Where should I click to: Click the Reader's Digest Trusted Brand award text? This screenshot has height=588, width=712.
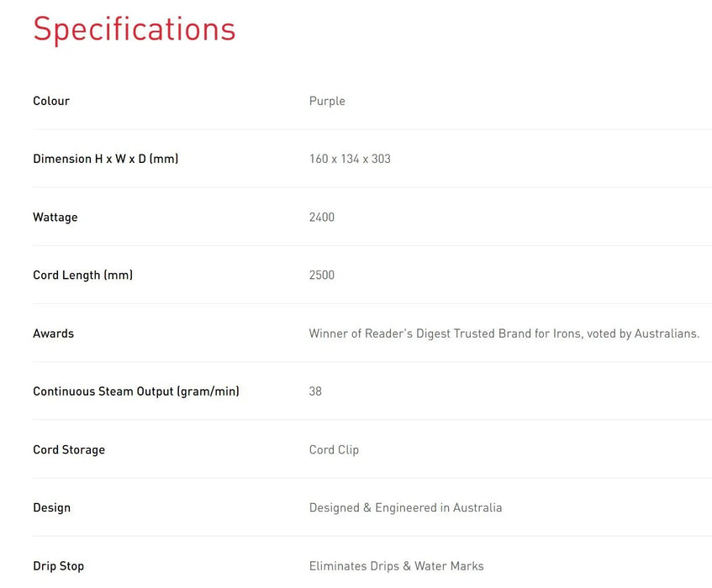pos(504,333)
